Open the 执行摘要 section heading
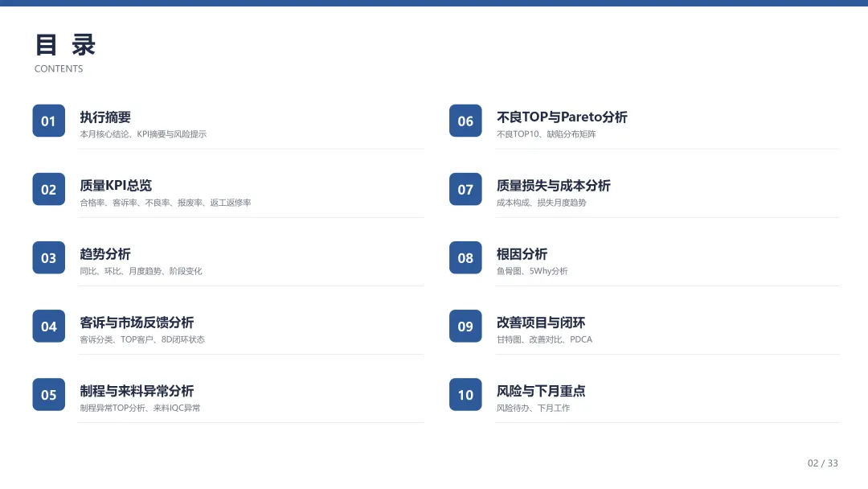This screenshot has width=868, height=489. 105,117
